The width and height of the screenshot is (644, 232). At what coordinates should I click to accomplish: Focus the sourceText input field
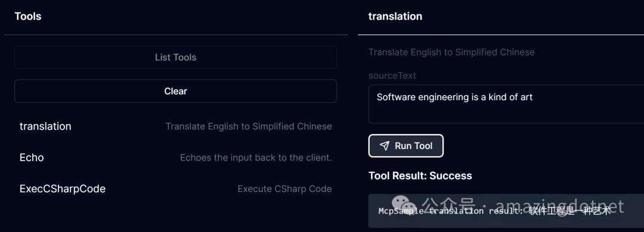(506, 104)
